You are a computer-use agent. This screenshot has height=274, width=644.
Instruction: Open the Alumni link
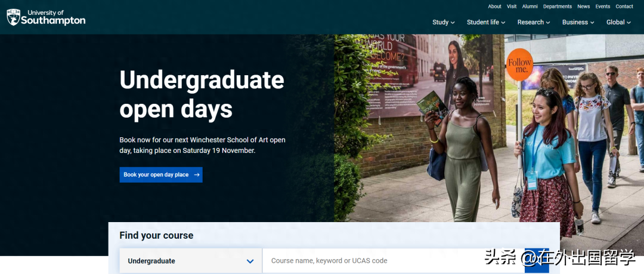pyautogui.click(x=530, y=7)
